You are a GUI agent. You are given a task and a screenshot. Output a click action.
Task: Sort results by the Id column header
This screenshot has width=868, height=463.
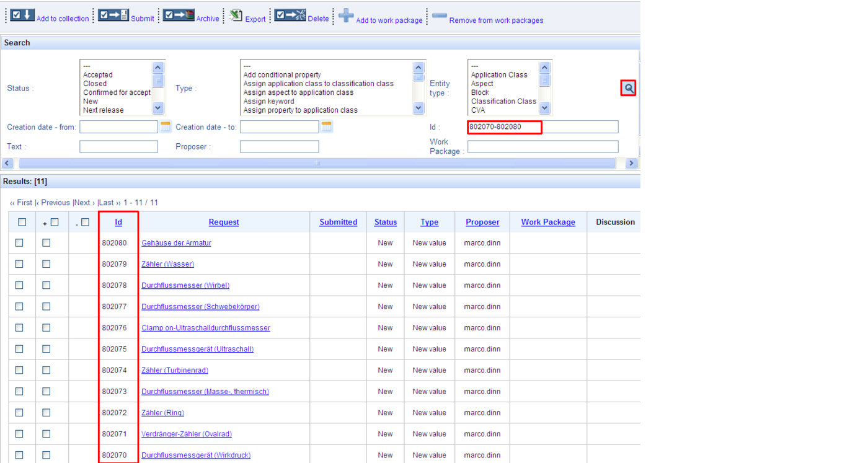(118, 222)
